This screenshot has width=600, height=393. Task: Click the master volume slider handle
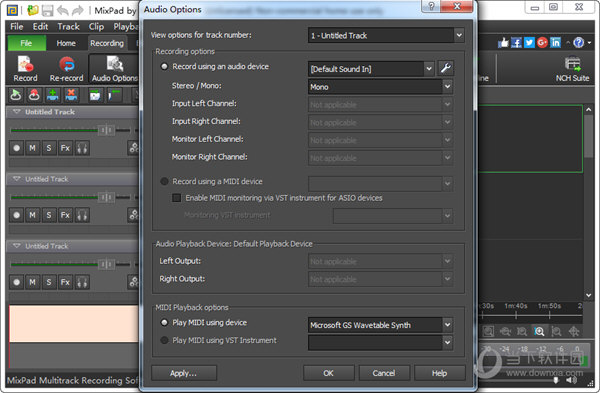click(556, 380)
